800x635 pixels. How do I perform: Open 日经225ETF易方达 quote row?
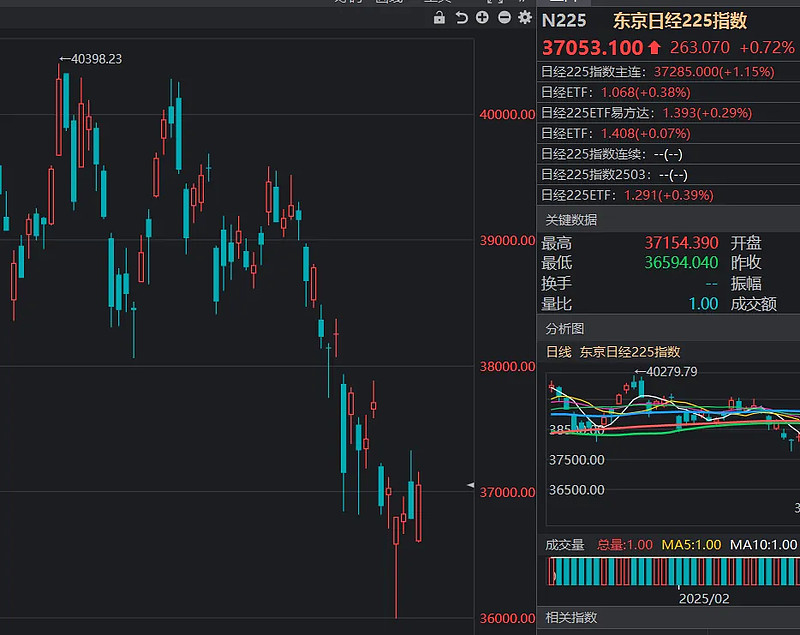645,113
